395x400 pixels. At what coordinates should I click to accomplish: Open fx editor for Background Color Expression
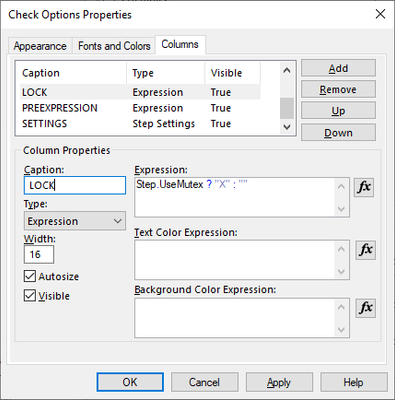click(x=366, y=308)
